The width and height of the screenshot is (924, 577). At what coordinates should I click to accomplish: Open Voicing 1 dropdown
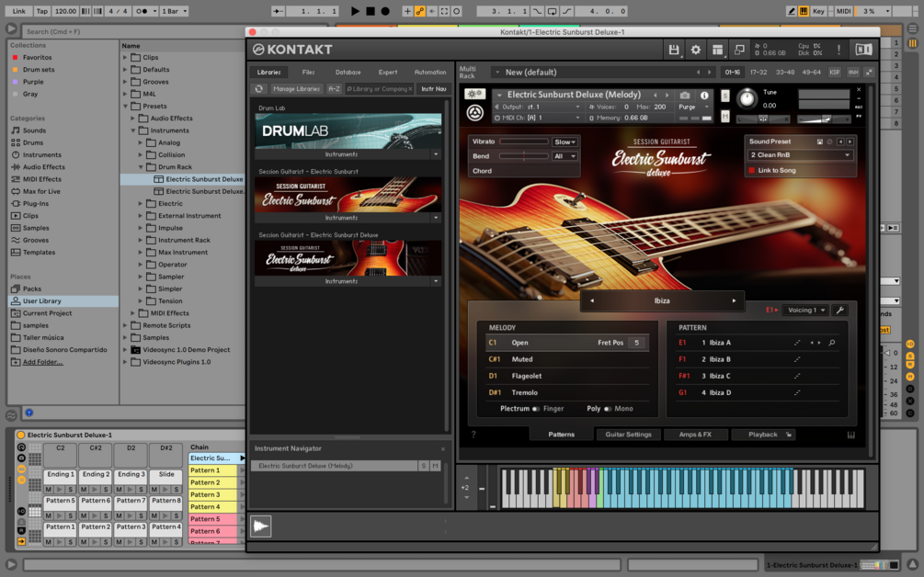click(x=806, y=311)
